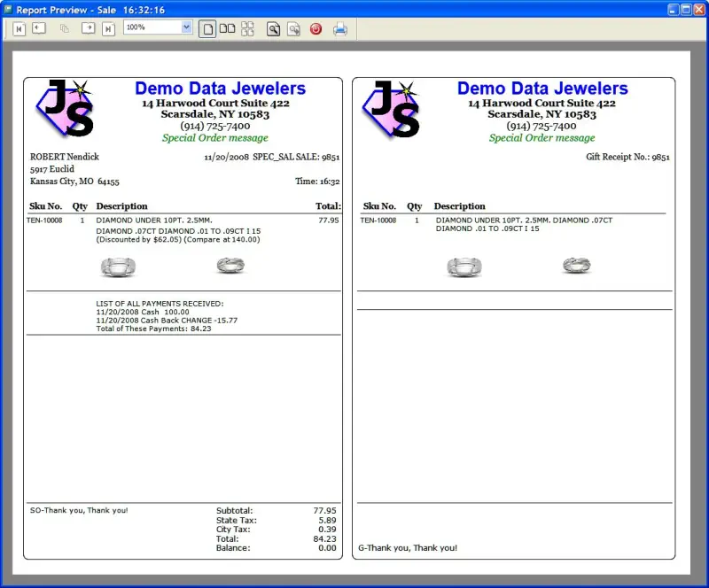The width and height of the screenshot is (709, 588).
Task: Click SKU 'TEN-10008' on the sales receipt
Action: (44, 220)
